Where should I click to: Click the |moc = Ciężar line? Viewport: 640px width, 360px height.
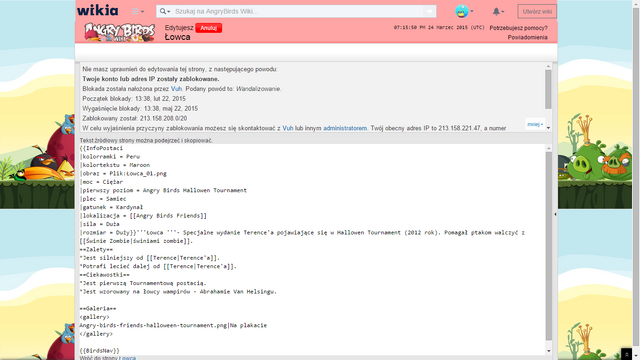pyautogui.click(x=101, y=182)
